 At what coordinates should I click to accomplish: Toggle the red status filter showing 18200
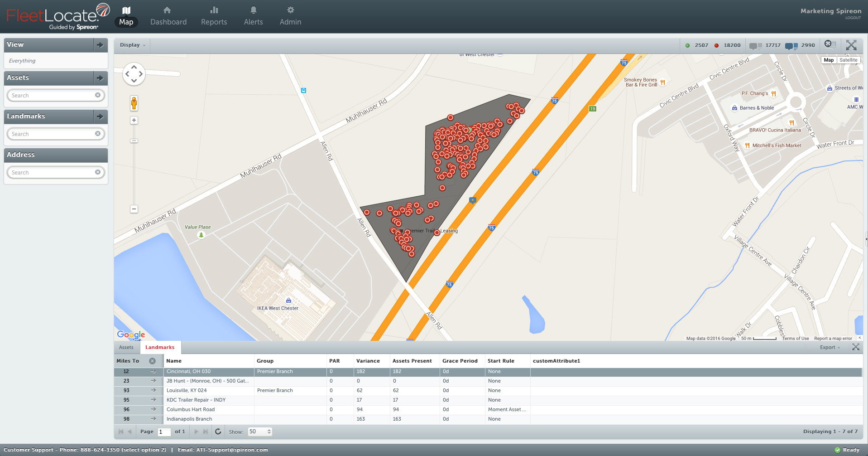coord(727,45)
